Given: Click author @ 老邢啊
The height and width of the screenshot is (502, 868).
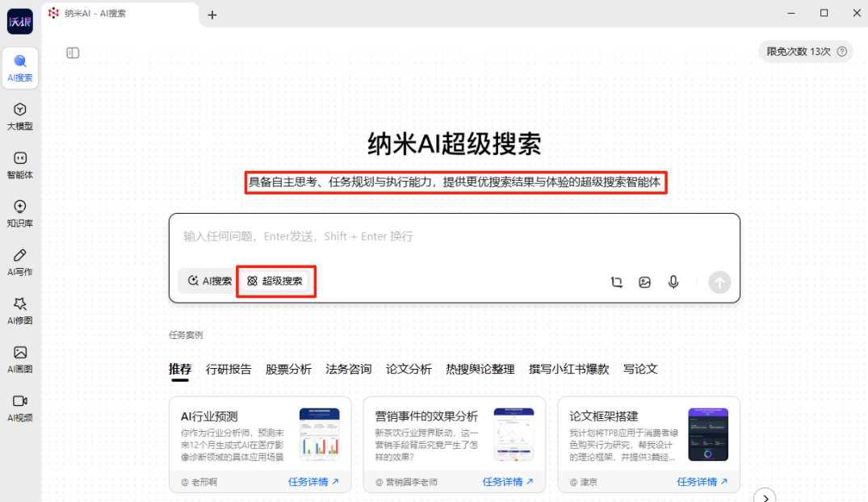Looking at the screenshot, I should (199, 482).
